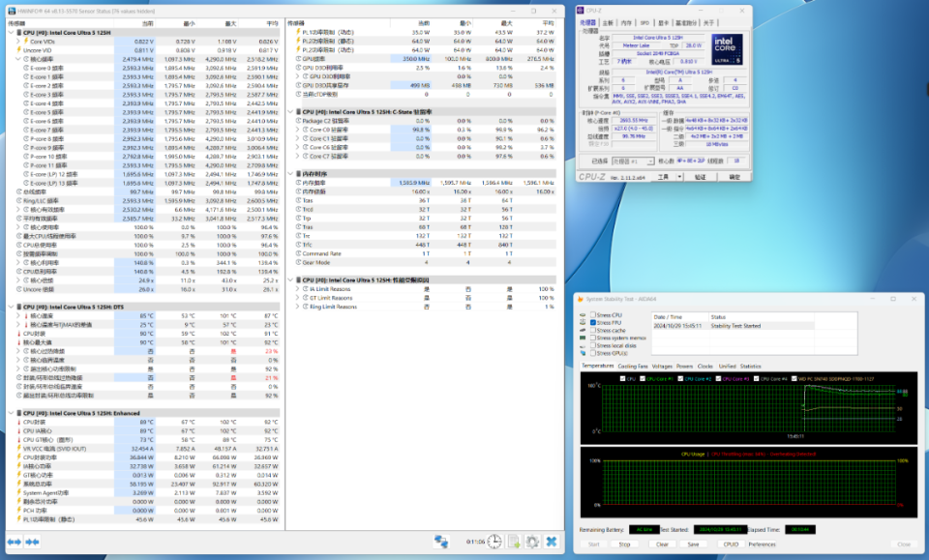Viewport: 929px width, 560px height.
Task: Expand the Core VIDs tree row
Action: tap(18, 42)
